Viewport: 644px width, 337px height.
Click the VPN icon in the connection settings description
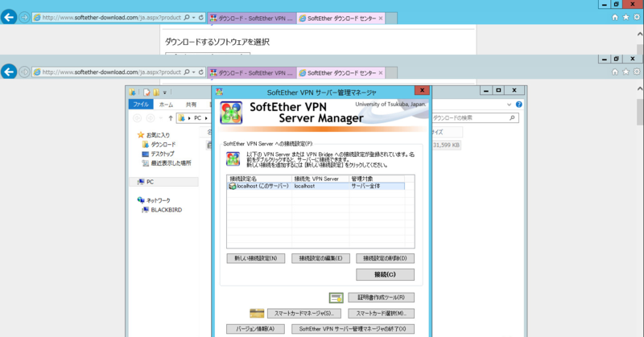pos(233,159)
